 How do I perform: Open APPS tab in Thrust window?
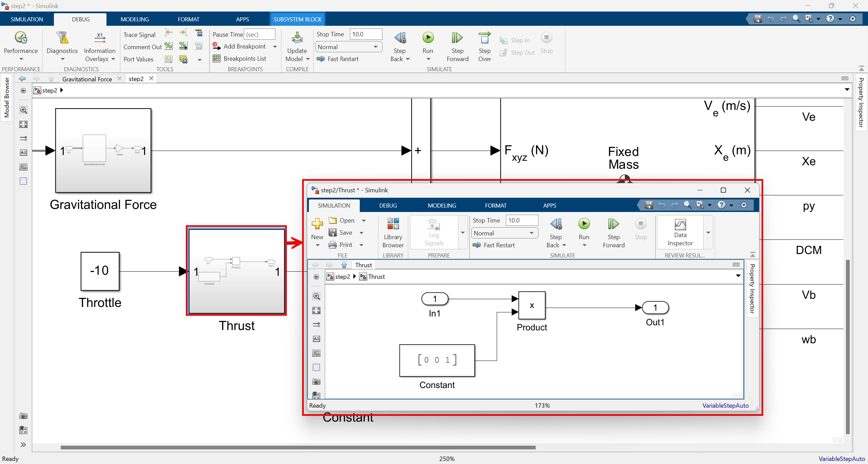click(550, 206)
